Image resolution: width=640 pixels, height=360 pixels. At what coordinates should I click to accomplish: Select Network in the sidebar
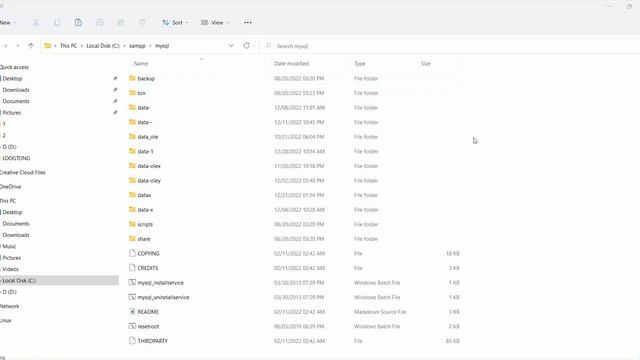[x=10, y=306]
